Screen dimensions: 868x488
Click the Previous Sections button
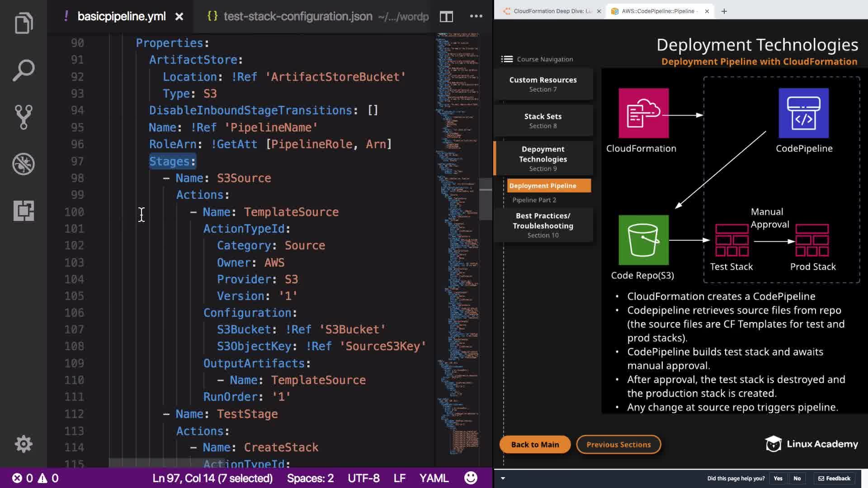tap(618, 445)
